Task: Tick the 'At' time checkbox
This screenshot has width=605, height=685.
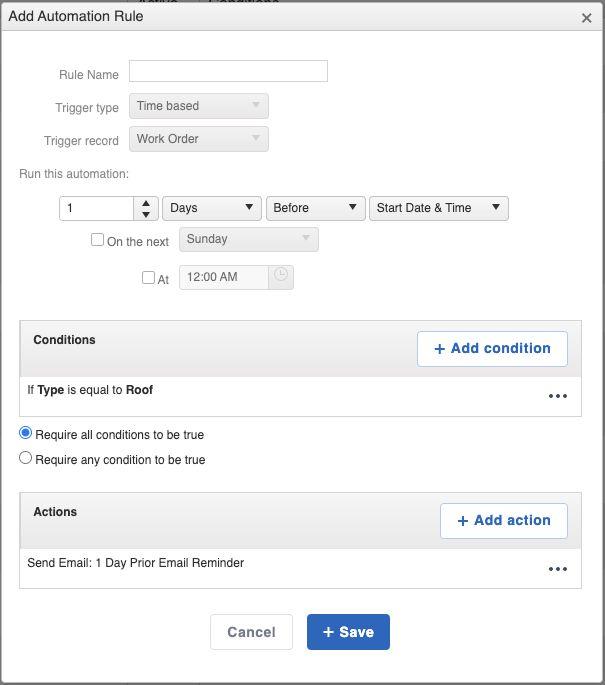Action: (x=149, y=278)
